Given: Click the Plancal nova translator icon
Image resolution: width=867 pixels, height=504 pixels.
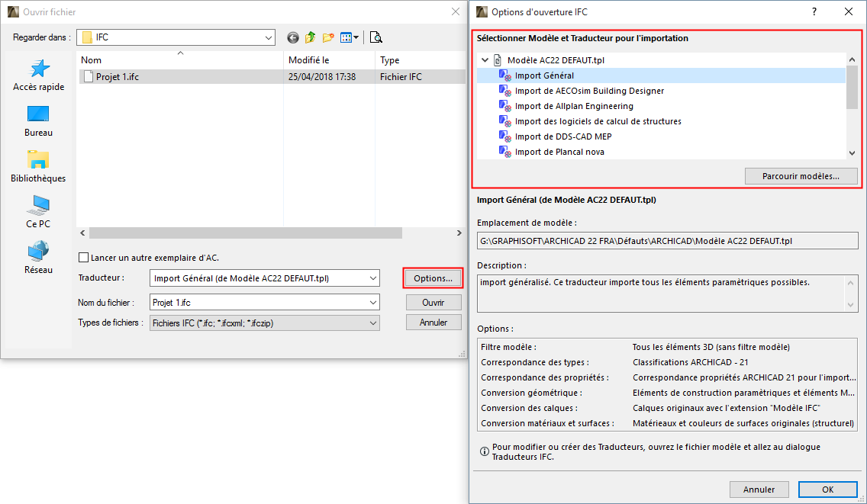Looking at the screenshot, I should [504, 152].
